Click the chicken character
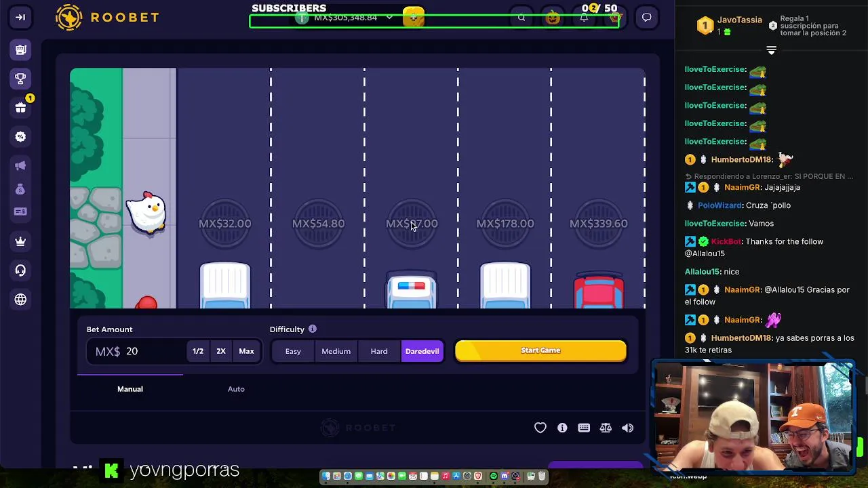 coord(146,213)
